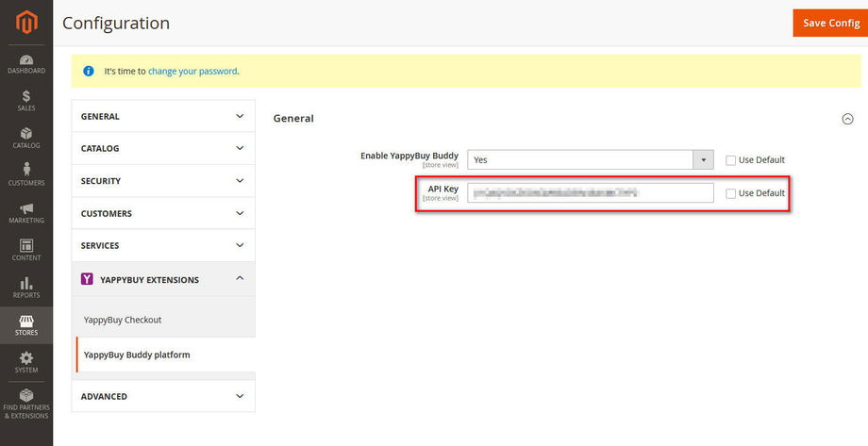Open the Enable YappyBuy Buddy dropdown
Viewport: 868px width, 446px height.
(x=590, y=160)
